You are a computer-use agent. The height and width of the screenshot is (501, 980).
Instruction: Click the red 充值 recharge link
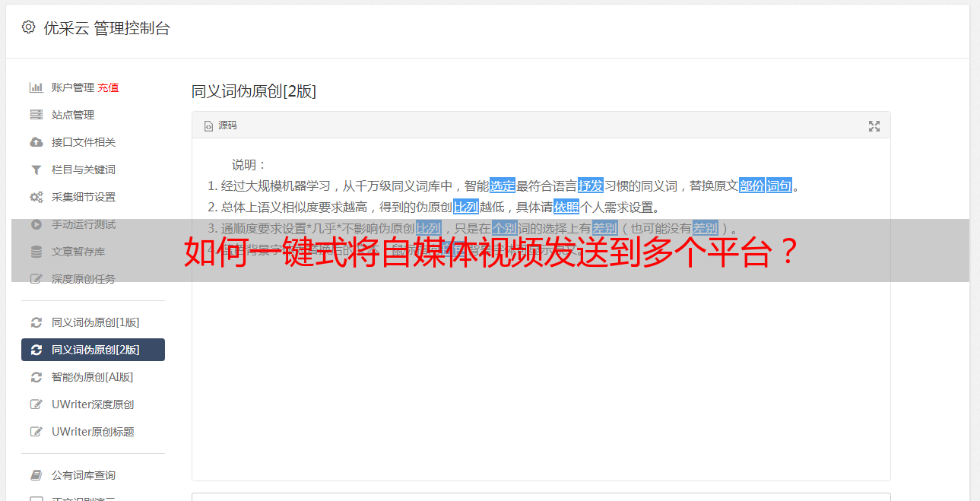pyautogui.click(x=108, y=87)
